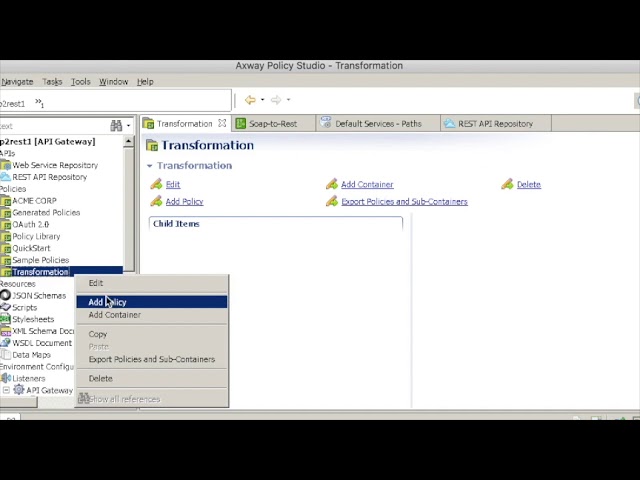Collapse the Transformation section triangle

(149, 166)
